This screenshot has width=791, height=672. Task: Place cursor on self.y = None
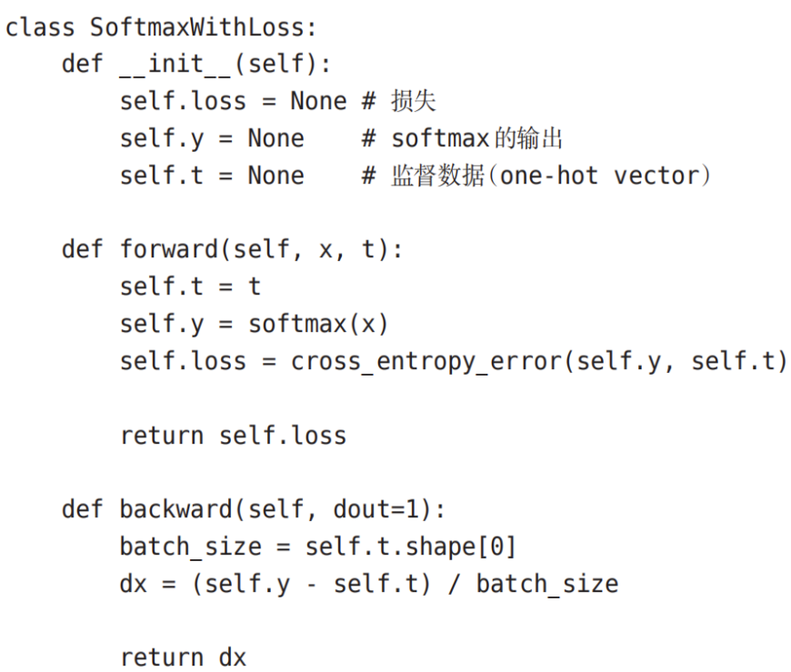(x=212, y=138)
